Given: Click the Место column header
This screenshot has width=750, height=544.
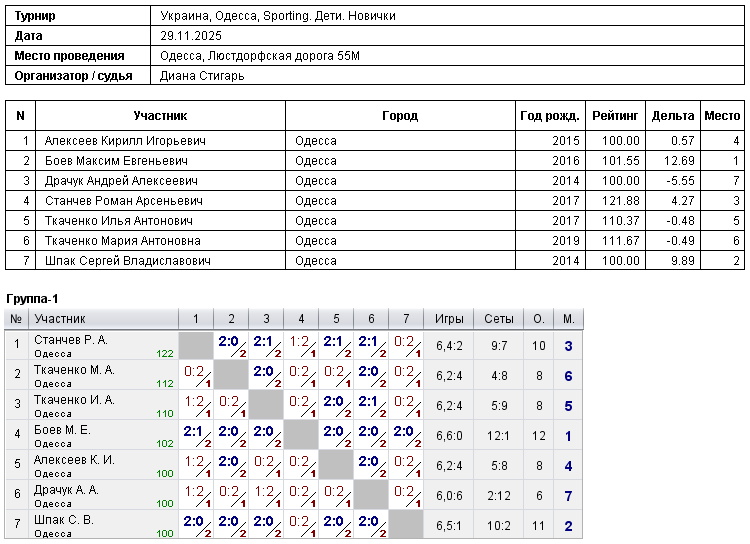Looking at the screenshot, I should tap(722, 116).
